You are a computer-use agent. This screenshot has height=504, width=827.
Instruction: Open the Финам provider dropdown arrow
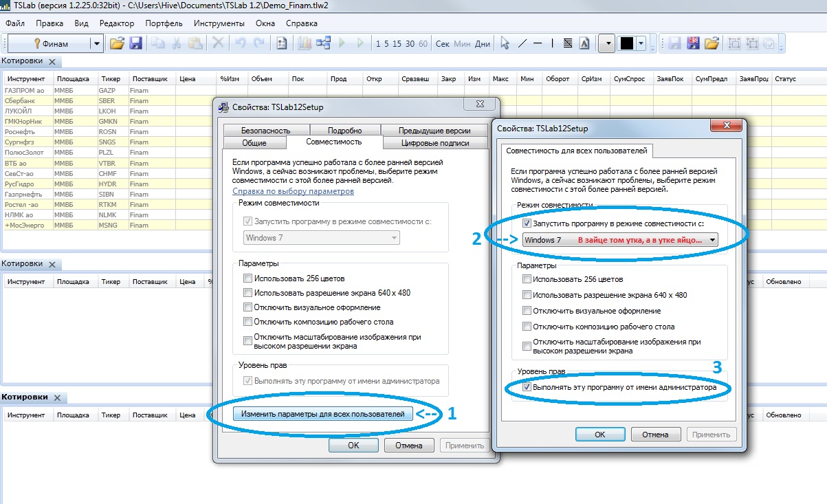click(97, 43)
